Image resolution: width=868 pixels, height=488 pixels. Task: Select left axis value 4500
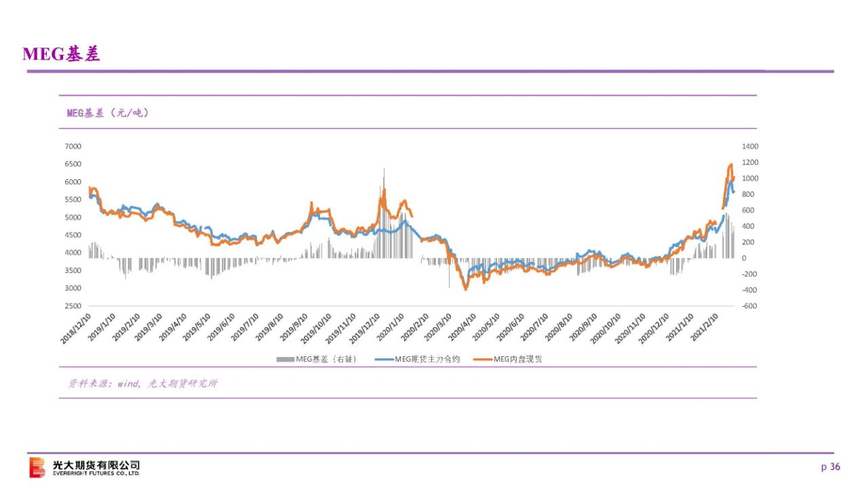pos(73,236)
